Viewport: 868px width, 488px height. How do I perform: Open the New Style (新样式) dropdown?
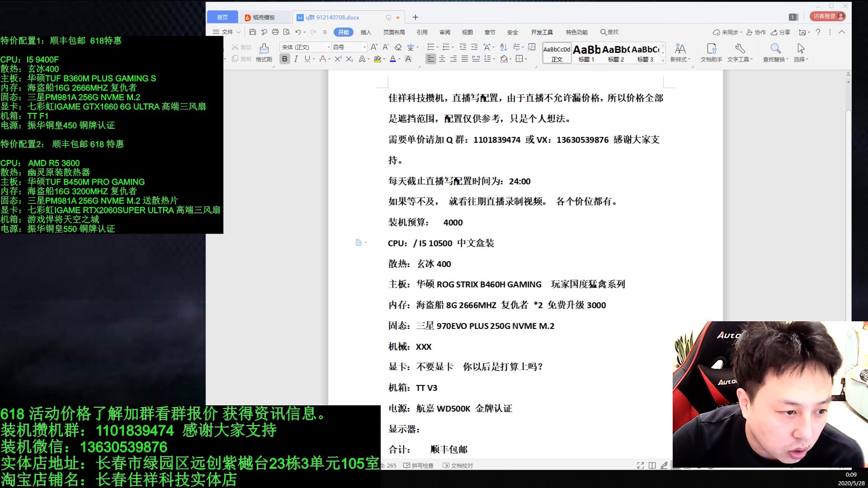(x=680, y=53)
